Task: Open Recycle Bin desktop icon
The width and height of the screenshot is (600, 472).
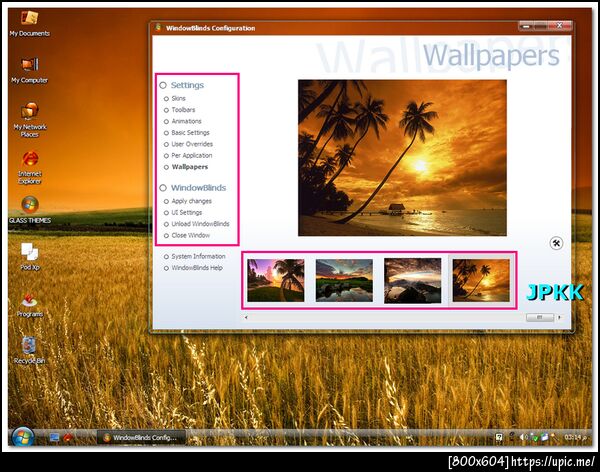Action: click(29, 350)
